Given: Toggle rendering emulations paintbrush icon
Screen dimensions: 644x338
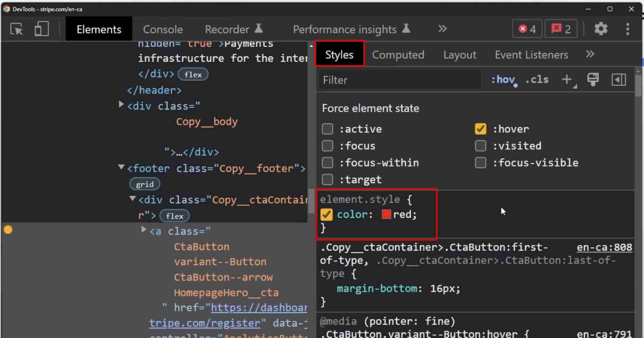Looking at the screenshot, I should (x=593, y=80).
